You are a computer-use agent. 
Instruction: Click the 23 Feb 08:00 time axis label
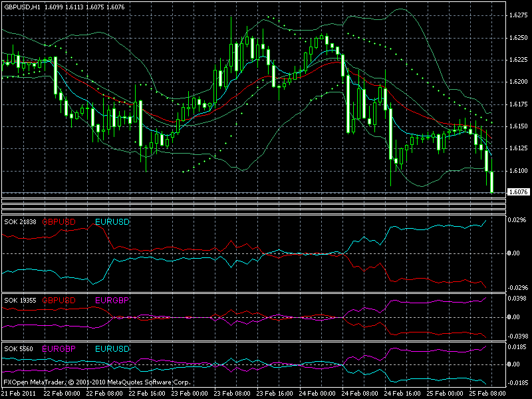232,393
